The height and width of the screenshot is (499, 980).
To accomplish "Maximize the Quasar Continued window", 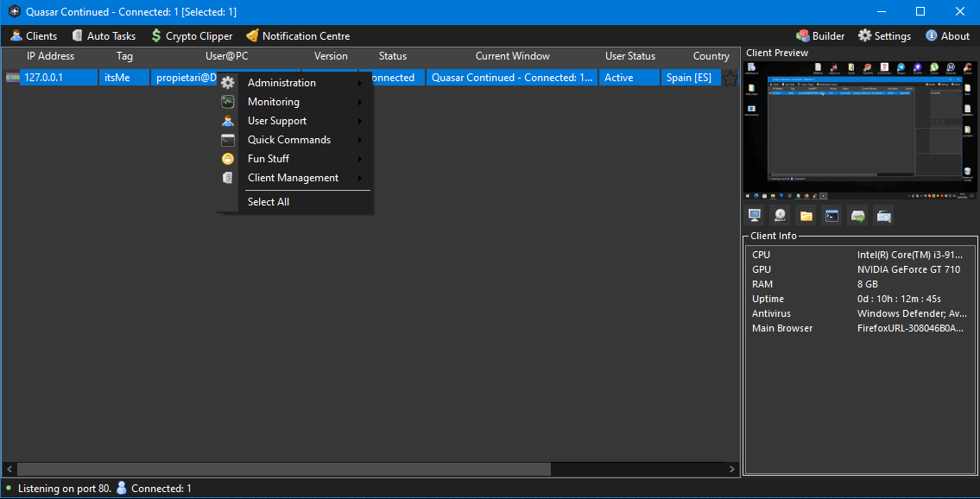I will (x=920, y=11).
